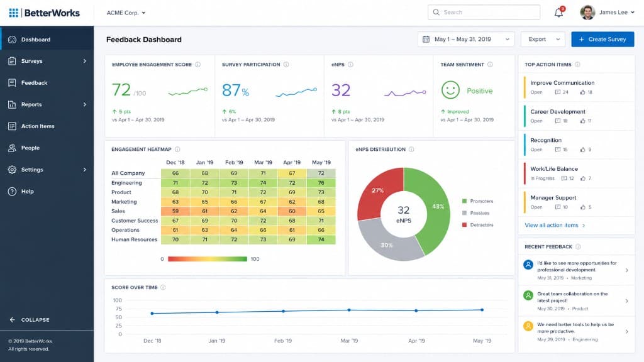Click comments icon on Improve Communication
This screenshot has width=644, height=362.
[557, 92]
